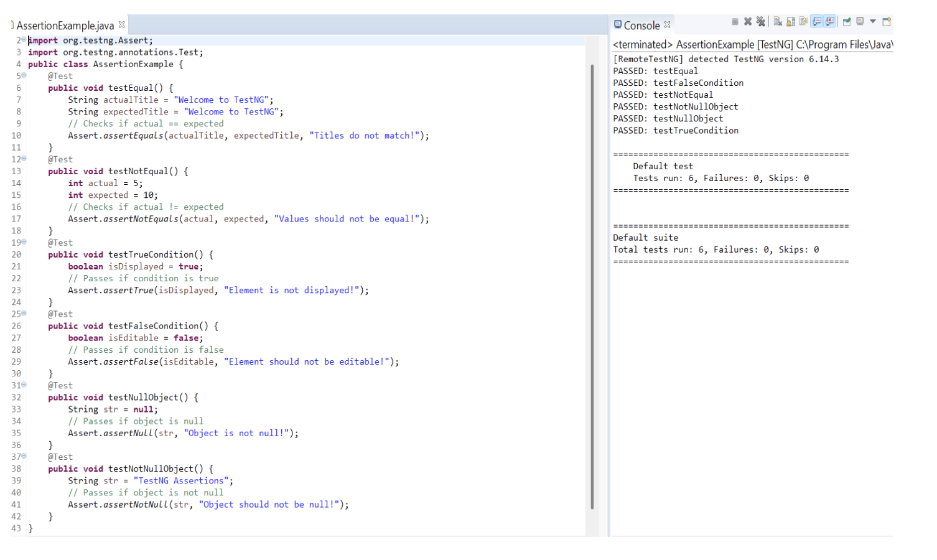Click Remove All Terminated Launches icon
Screen dimensions: 937x560
coord(760,22)
